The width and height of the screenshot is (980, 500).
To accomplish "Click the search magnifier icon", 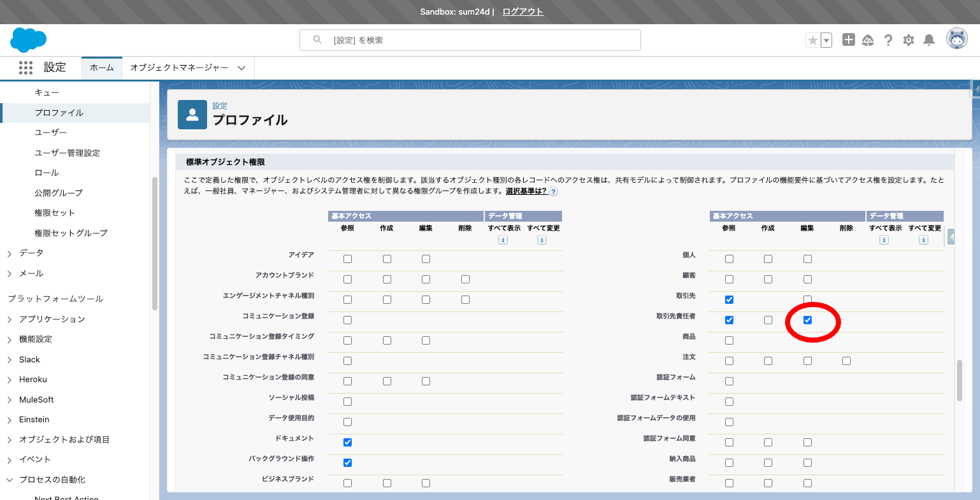I will click(x=317, y=40).
